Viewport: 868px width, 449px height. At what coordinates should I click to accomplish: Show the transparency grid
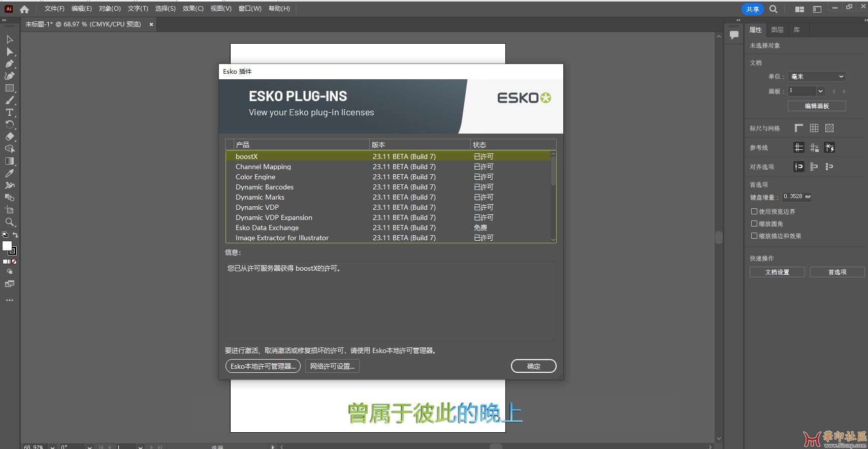(829, 128)
